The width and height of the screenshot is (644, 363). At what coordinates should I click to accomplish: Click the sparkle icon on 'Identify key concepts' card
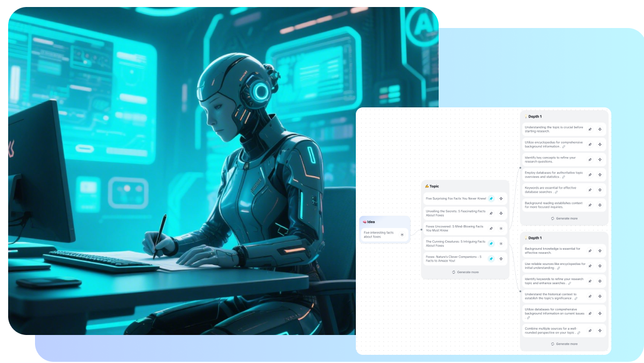600,159
